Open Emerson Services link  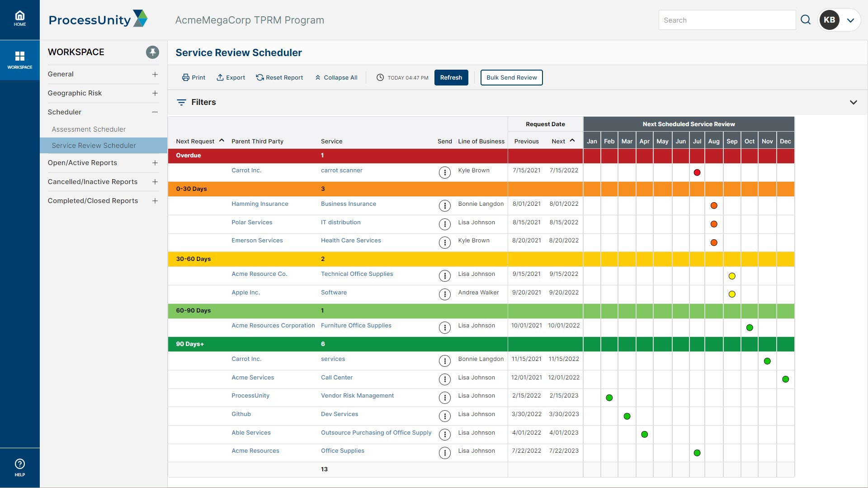(x=257, y=241)
